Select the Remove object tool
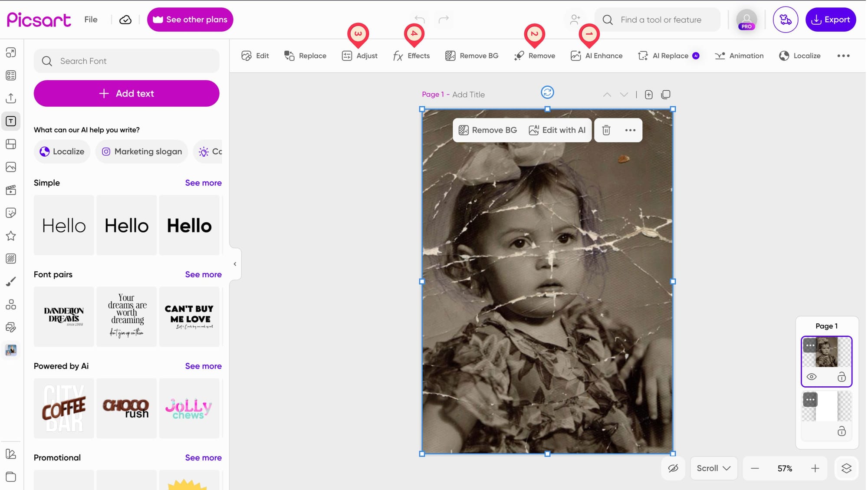Image resolution: width=868 pixels, height=490 pixels. pos(534,56)
